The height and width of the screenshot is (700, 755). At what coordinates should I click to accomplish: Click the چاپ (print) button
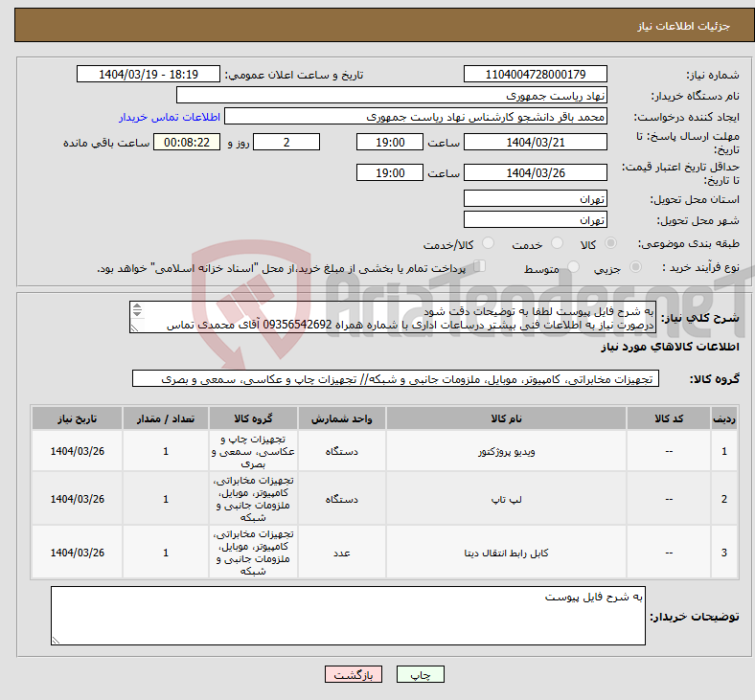point(420,674)
